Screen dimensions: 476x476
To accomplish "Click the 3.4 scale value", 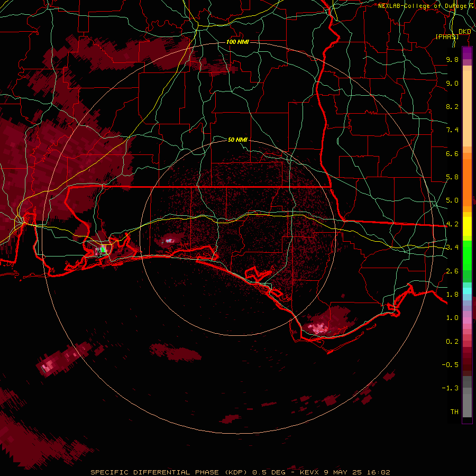I will point(452,248).
